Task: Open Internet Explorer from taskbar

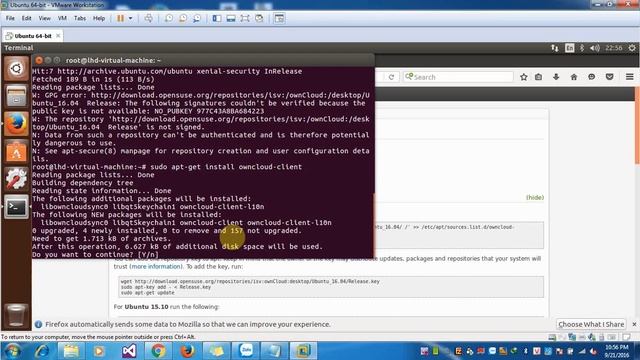Action: pyautogui.click(x=42, y=351)
